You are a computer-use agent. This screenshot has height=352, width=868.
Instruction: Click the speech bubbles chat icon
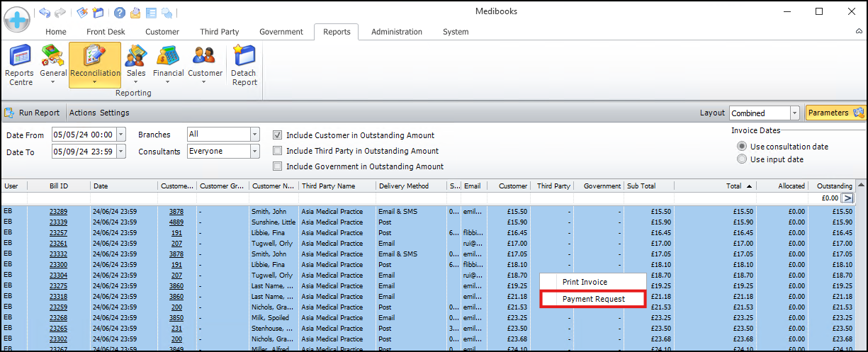[167, 13]
